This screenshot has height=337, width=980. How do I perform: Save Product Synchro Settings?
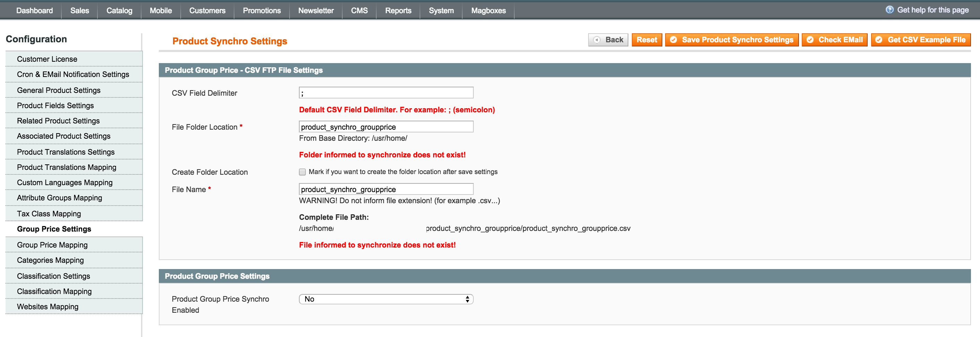(x=732, y=40)
